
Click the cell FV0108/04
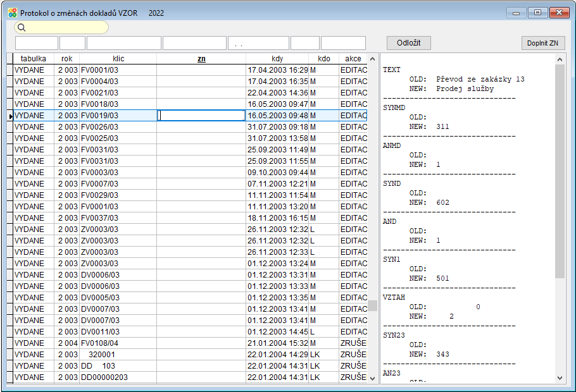[x=118, y=343]
